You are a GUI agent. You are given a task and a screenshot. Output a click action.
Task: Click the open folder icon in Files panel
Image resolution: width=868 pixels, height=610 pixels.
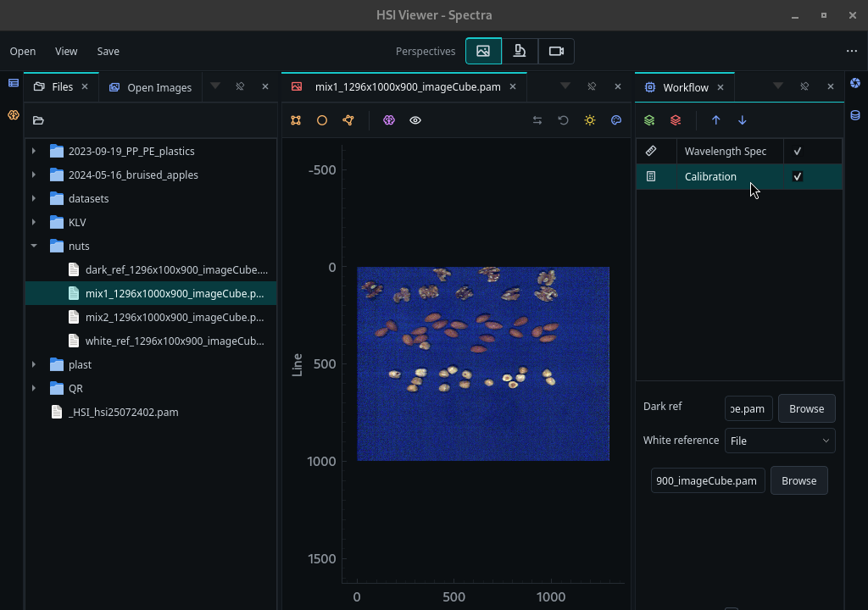[38, 120]
